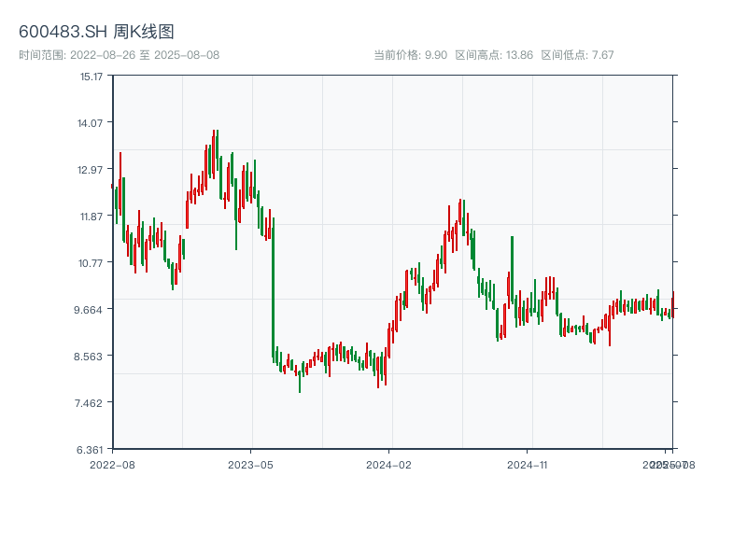Screen dimensions: 747x560
Task: Click the y-axis value 8.563
Action: [88, 357]
